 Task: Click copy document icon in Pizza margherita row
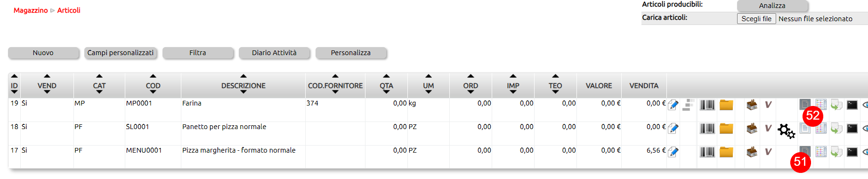coord(836,152)
